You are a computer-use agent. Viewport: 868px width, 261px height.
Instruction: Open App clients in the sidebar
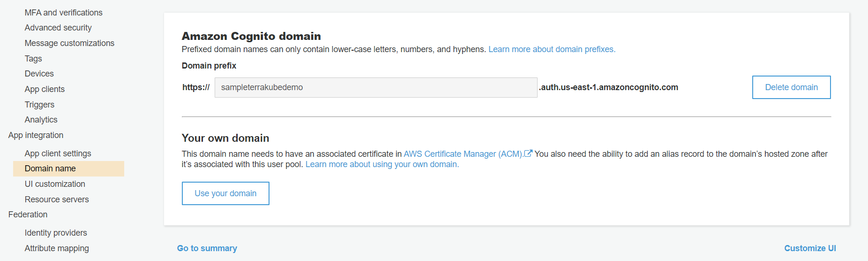45,89
